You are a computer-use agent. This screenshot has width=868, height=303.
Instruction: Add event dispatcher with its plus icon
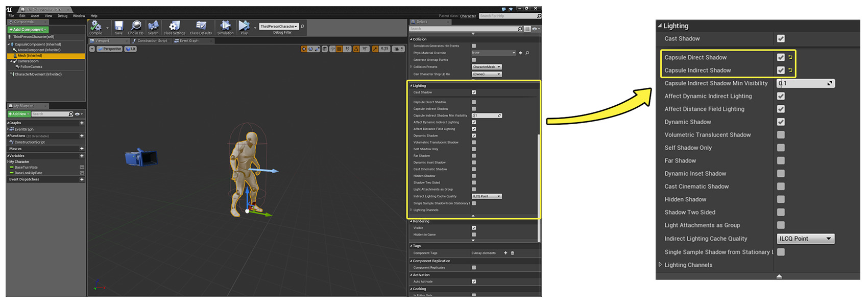[82, 179]
